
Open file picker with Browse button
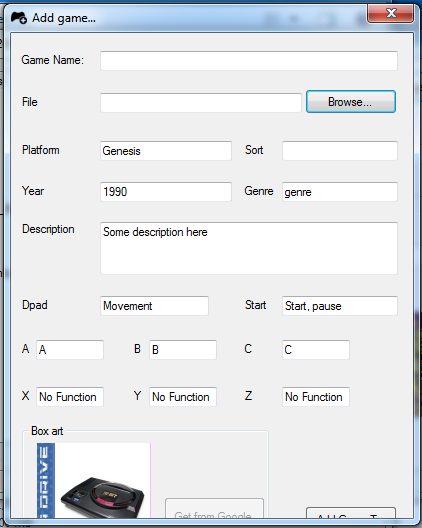(x=351, y=102)
